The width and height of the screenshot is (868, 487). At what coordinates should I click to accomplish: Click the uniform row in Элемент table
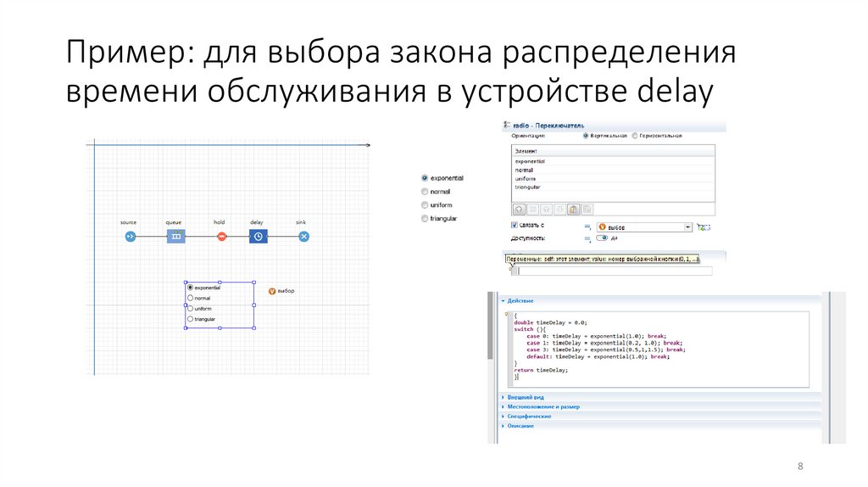click(x=613, y=179)
